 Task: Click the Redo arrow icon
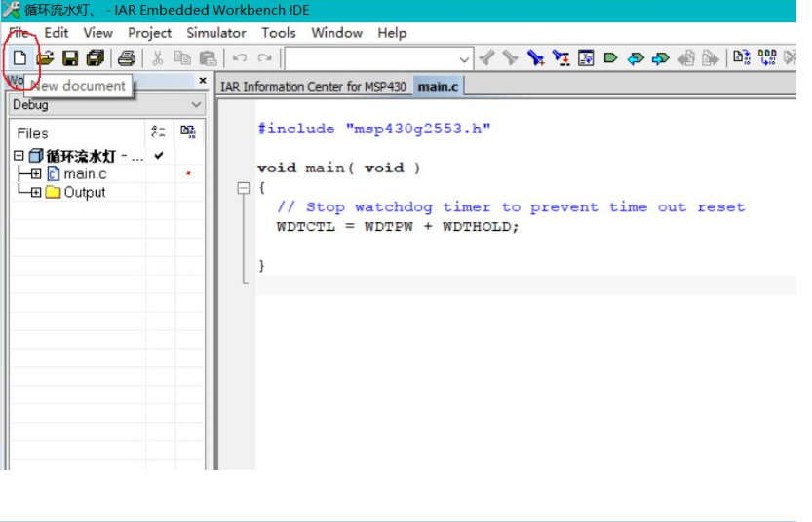click(264, 57)
